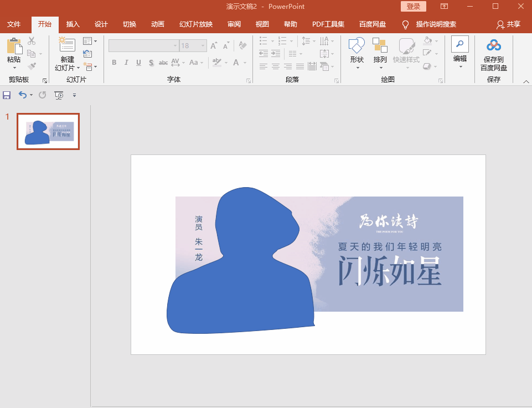Click the Convert to SmartArt icon
The image size is (532, 408).
click(x=324, y=66)
